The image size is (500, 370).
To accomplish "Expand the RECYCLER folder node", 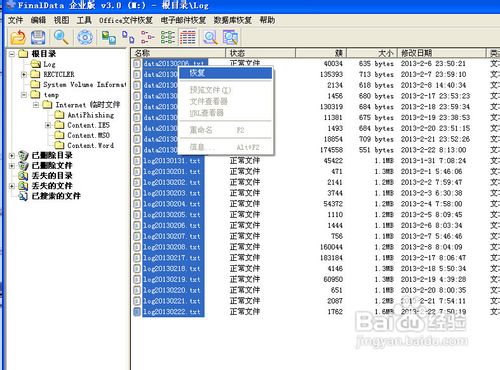I will [24, 74].
